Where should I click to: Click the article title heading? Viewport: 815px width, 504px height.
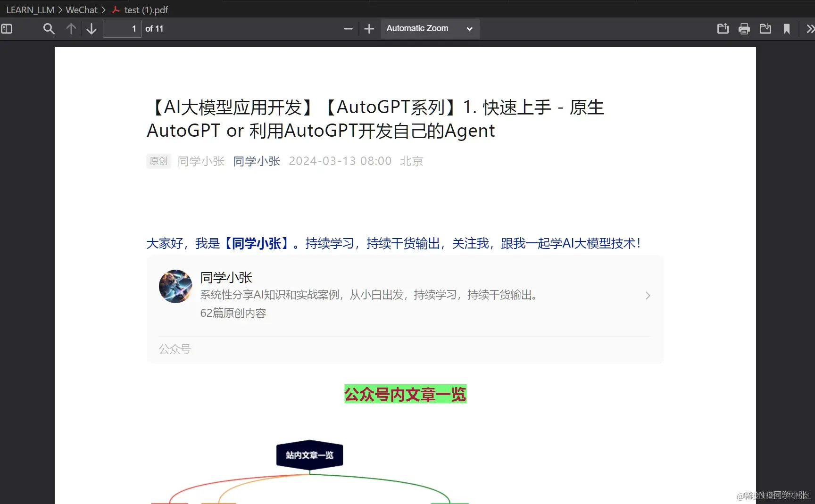pos(375,119)
